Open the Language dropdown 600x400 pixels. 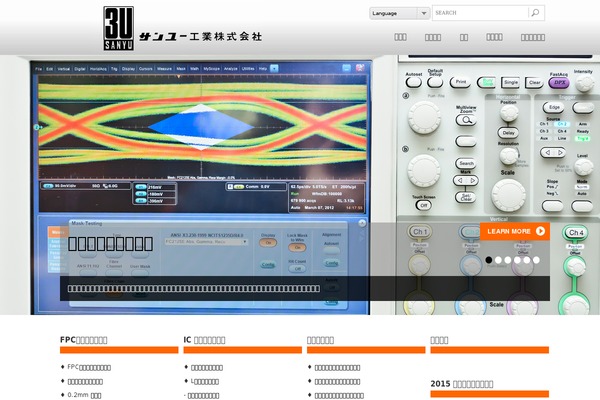[x=399, y=13]
